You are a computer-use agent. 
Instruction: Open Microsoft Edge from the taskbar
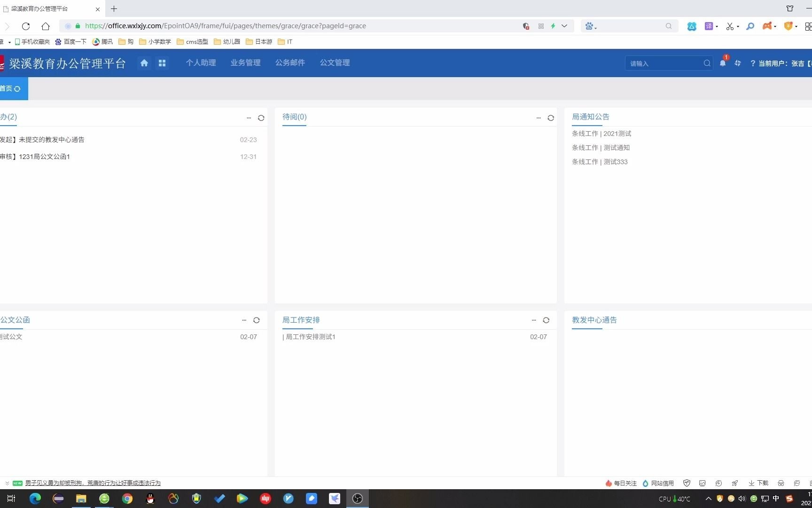pos(35,499)
